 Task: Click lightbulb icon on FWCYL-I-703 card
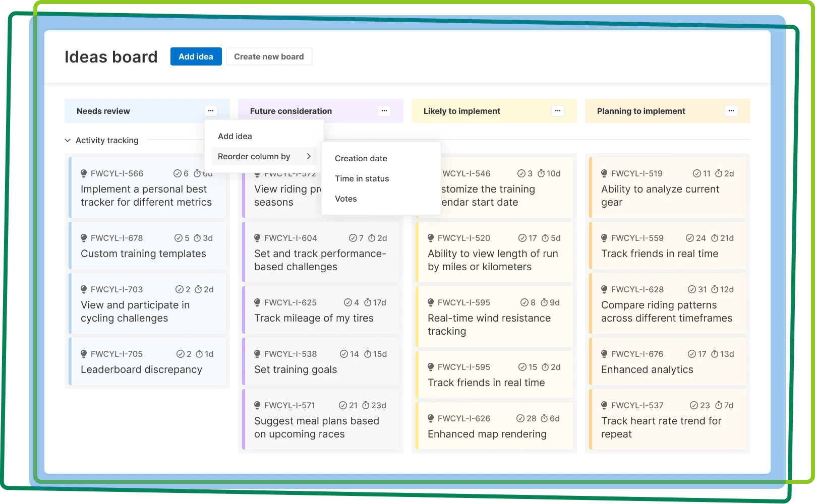(x=84, y=289)
